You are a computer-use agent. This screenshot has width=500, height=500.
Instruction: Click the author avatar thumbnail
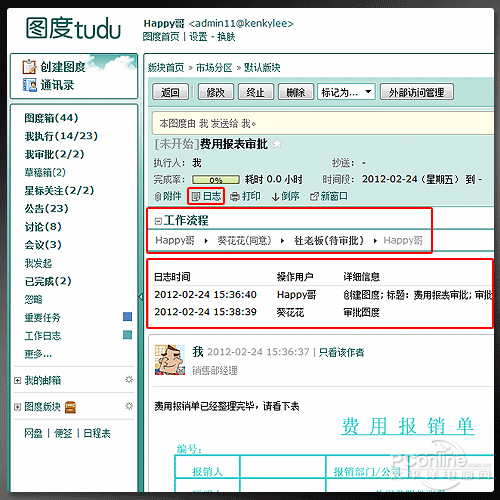(170, 360)
